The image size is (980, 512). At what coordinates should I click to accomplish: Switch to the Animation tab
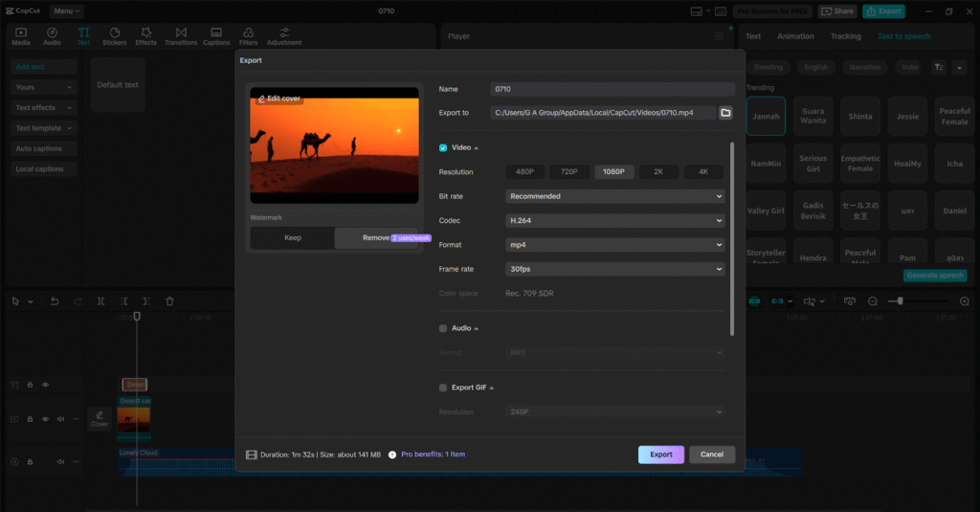coord(795,36)
